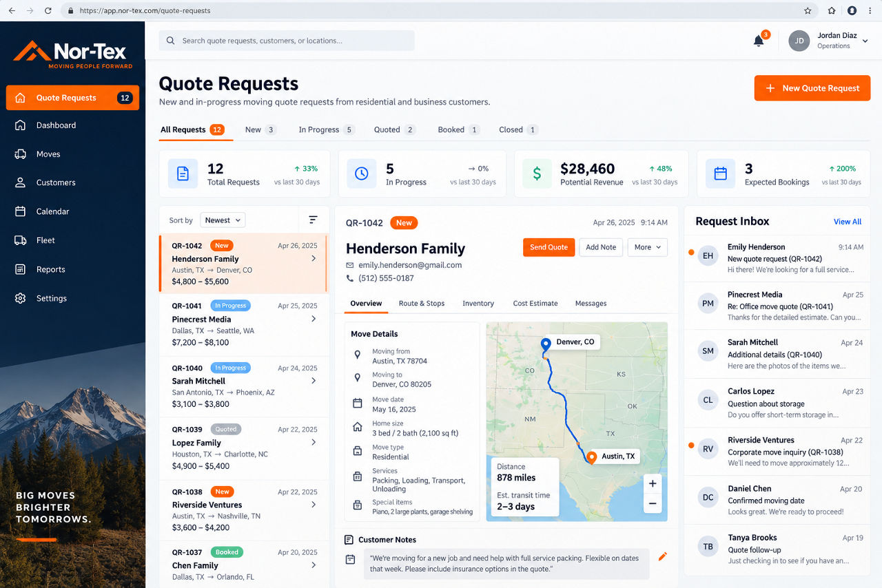Screen dimensions: 882x588
Task: Expand the Sarah Mitchell request chevron
Action: [314, 381]
